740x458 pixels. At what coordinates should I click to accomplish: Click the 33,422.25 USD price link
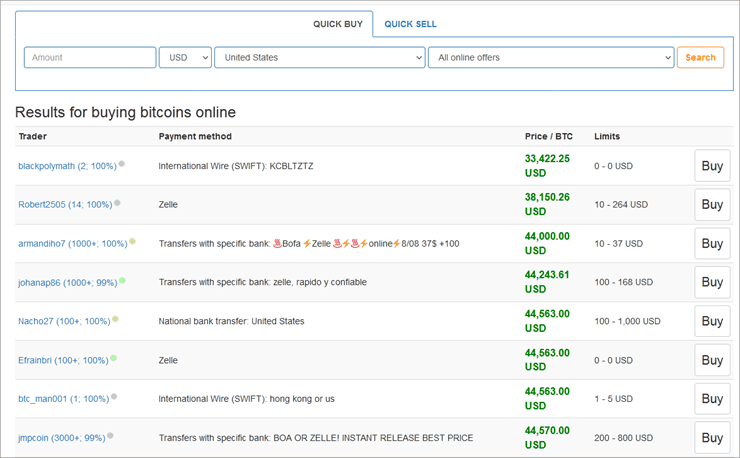547,165
